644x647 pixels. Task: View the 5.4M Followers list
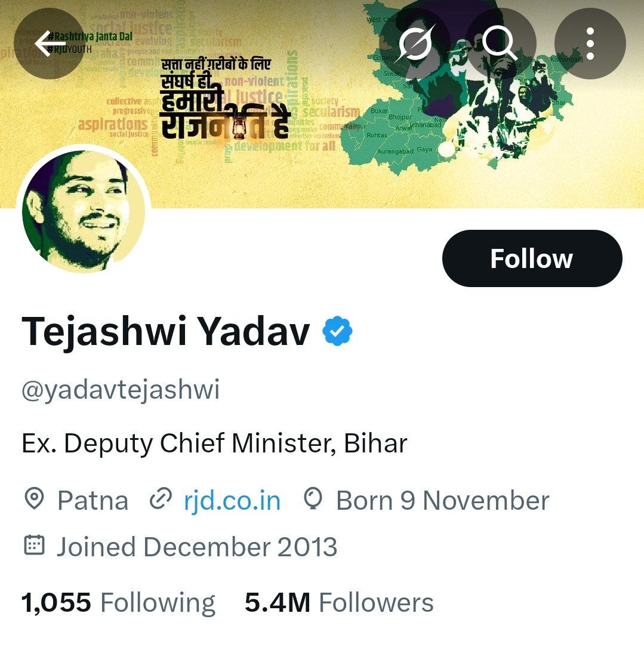[339, 602]
